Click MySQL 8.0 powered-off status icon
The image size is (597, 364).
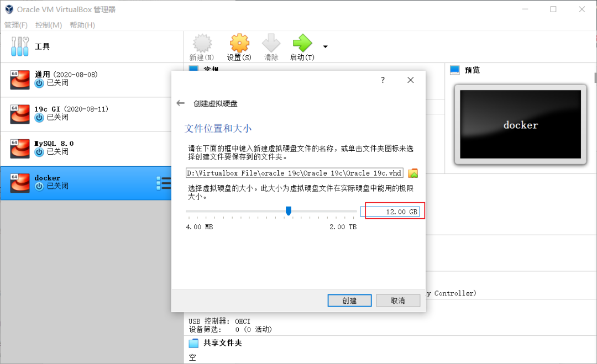(39, 152)
